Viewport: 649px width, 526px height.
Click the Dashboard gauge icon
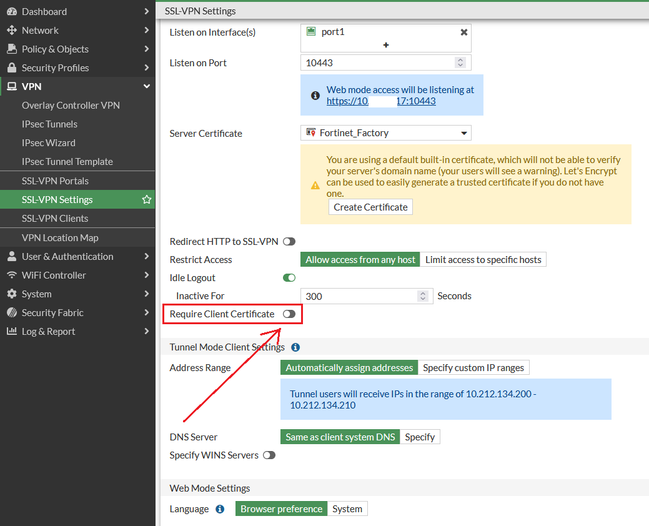pyautogui.click(x=12, y=12)
